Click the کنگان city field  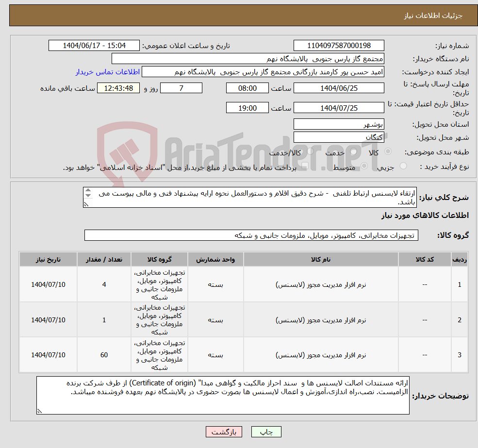point(339,137)
